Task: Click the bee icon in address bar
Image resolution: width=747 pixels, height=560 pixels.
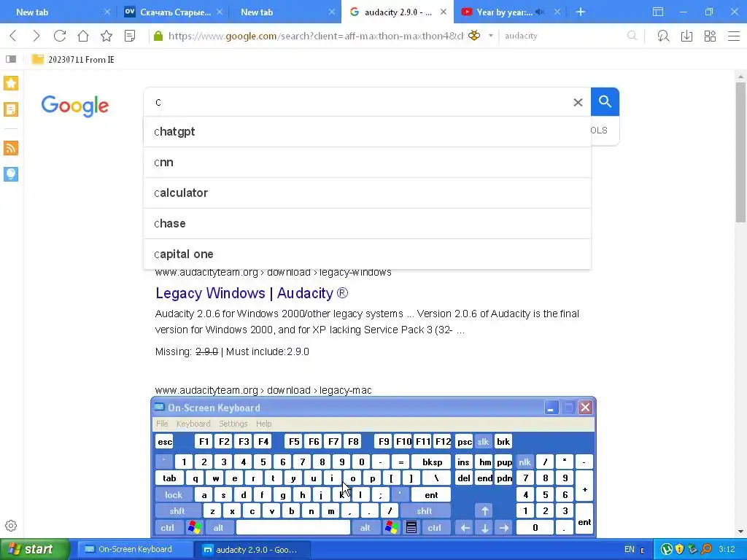Action: (x=474, y=35)
